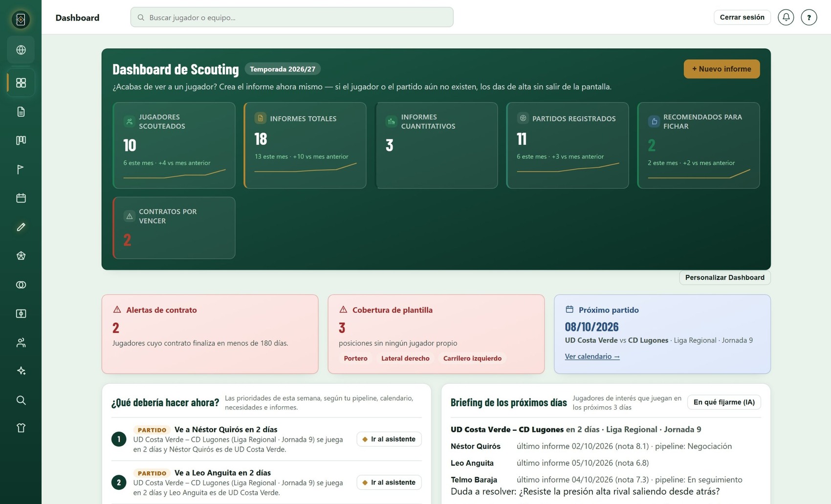831x504 pixels.
Task: Open the Informes Cuantitativos stat card
Action: (436, 145)
